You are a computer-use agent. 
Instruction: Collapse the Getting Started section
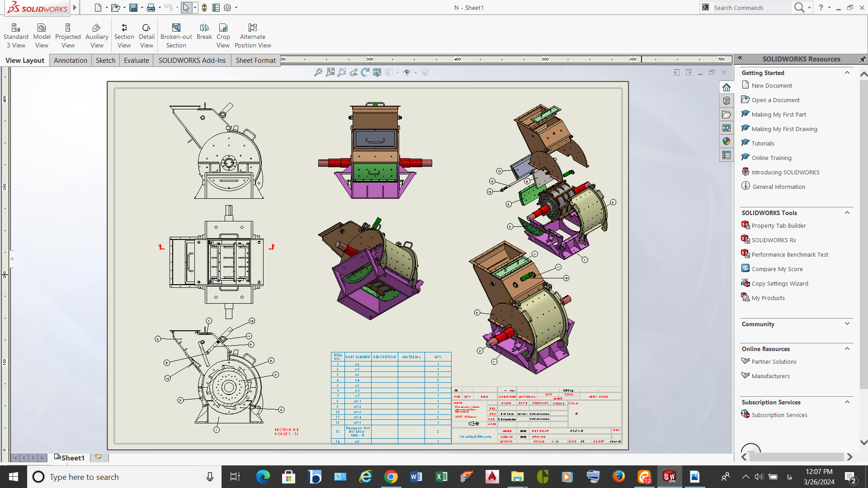[x=847, y=73]
